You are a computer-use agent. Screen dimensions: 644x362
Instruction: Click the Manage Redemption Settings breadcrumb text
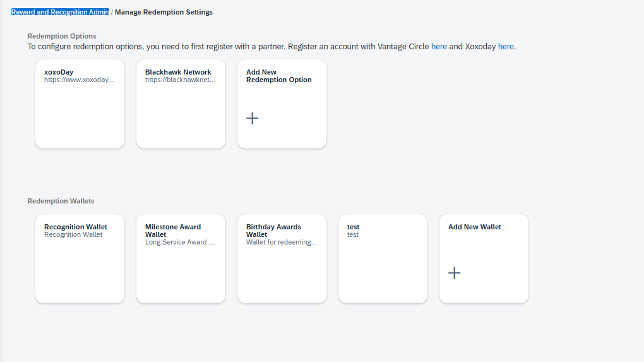point(164,13)
